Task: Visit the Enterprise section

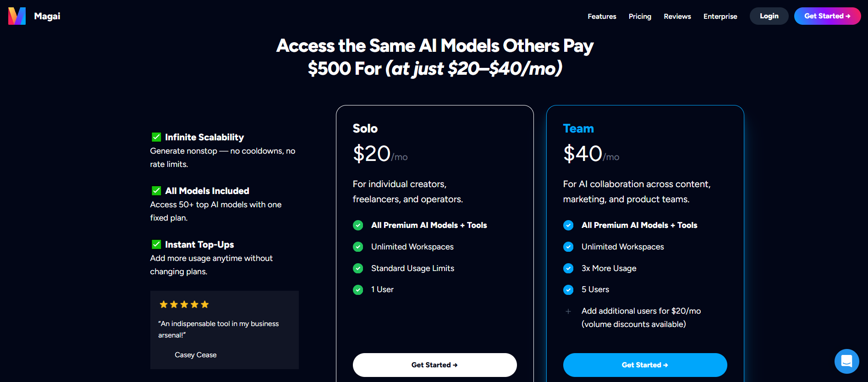Action: click(x=720, y=16)
